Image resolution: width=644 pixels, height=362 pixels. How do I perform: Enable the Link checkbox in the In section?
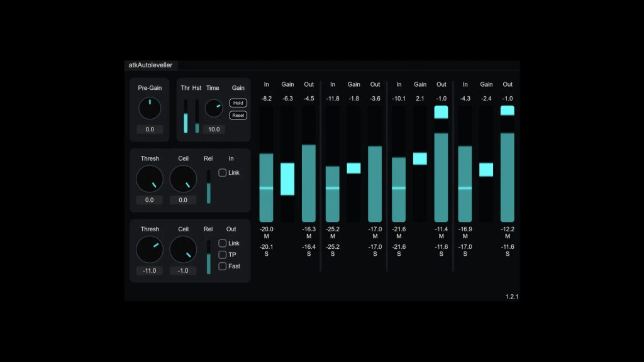222,172
